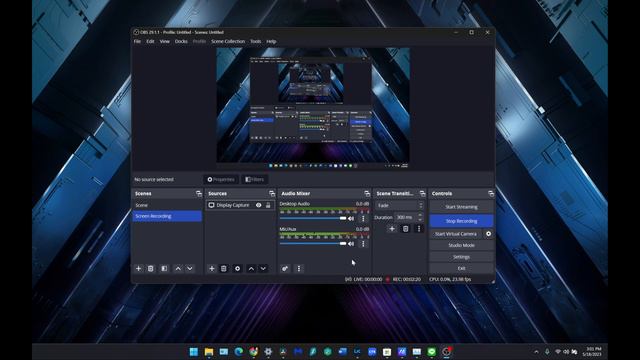Adjust Mic/Aux volume slider
This screenshot has width=640, height=360.
point(313,244)
